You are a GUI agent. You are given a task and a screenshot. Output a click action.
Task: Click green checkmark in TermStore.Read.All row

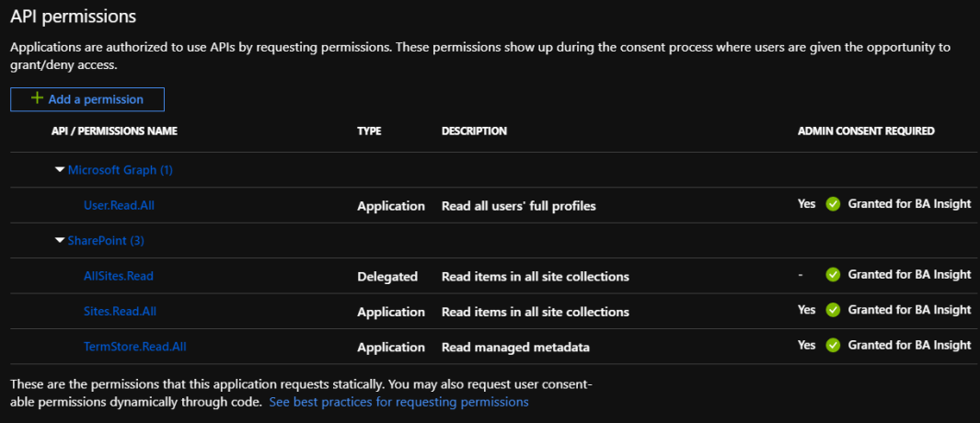[x=833, y=346]
